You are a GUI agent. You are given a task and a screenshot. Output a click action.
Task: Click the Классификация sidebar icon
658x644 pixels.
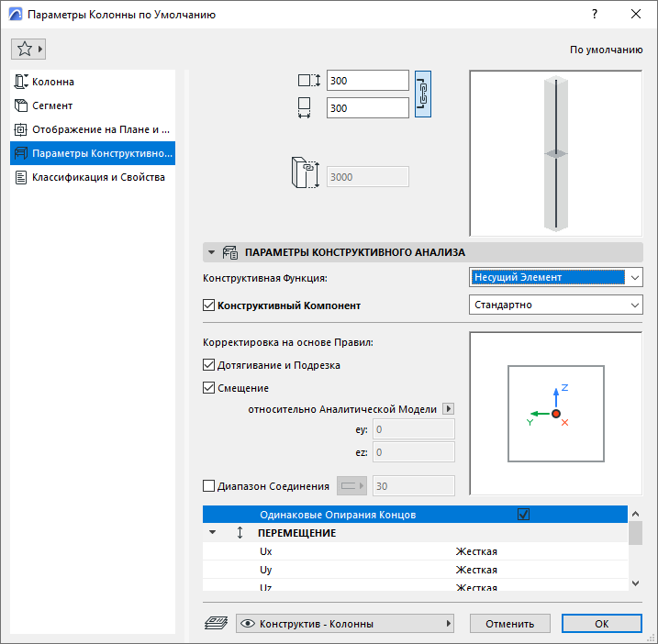click(x=21, y=177)
